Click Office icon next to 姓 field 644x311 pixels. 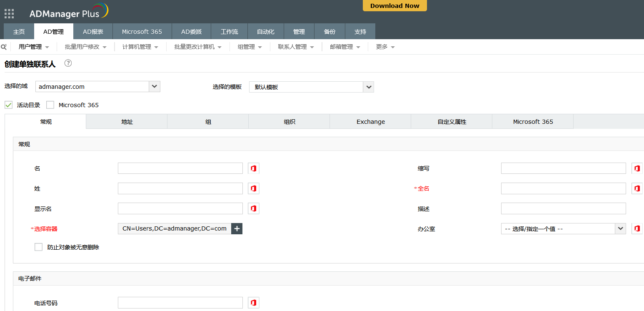point(253,188)
